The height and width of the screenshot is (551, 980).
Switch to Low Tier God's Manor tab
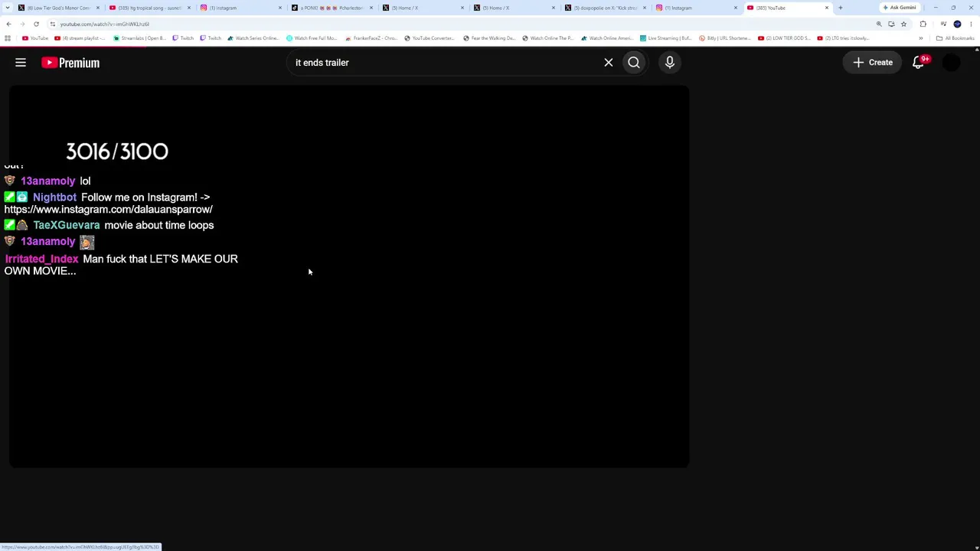point(60,8)
